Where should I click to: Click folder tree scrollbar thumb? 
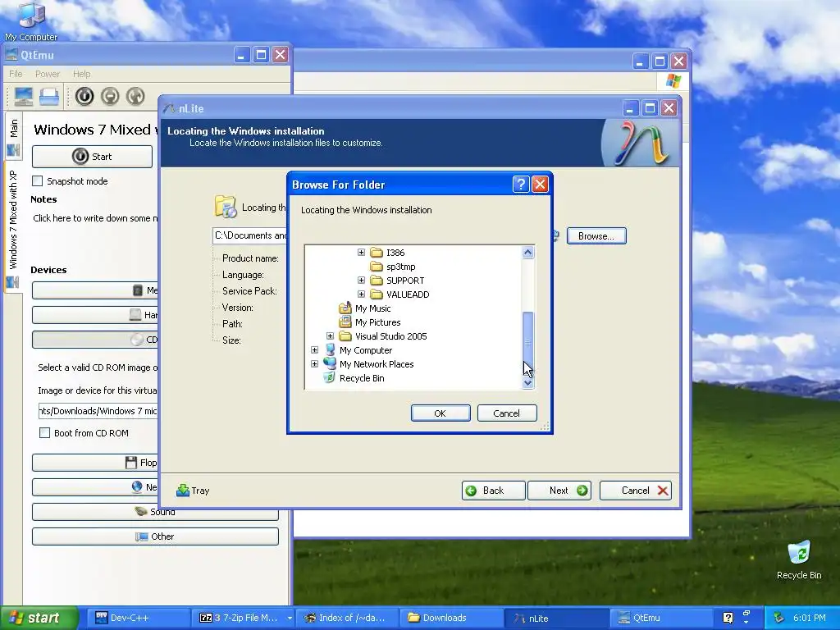527,342
